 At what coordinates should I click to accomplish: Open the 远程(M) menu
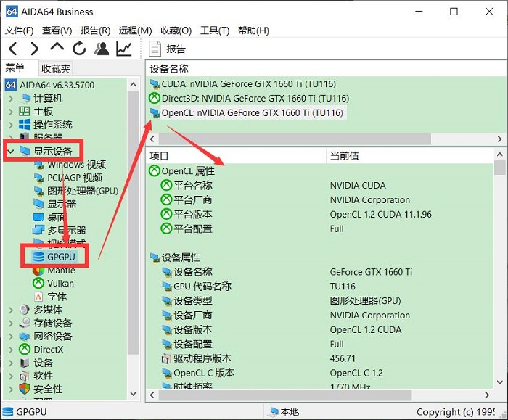pyautogui.click(x=135, y=30)
